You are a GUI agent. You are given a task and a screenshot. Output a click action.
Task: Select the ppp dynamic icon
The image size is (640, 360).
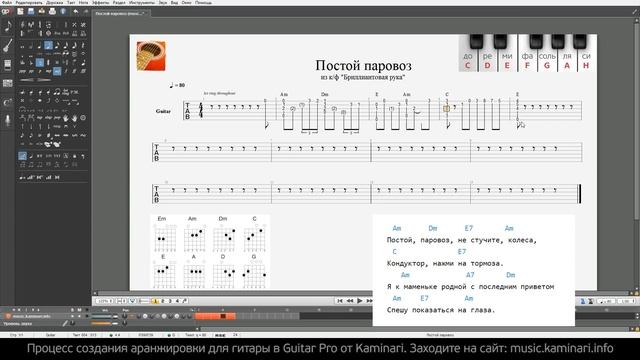[x=22, y=71]
